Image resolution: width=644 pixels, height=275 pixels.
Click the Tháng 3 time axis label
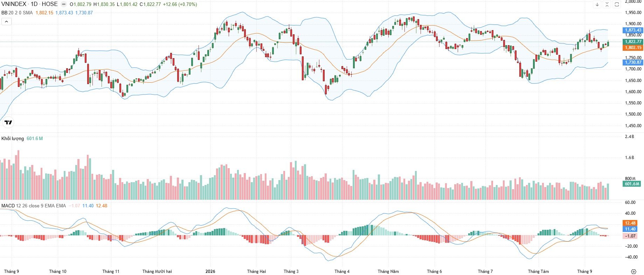pos(291,271)
